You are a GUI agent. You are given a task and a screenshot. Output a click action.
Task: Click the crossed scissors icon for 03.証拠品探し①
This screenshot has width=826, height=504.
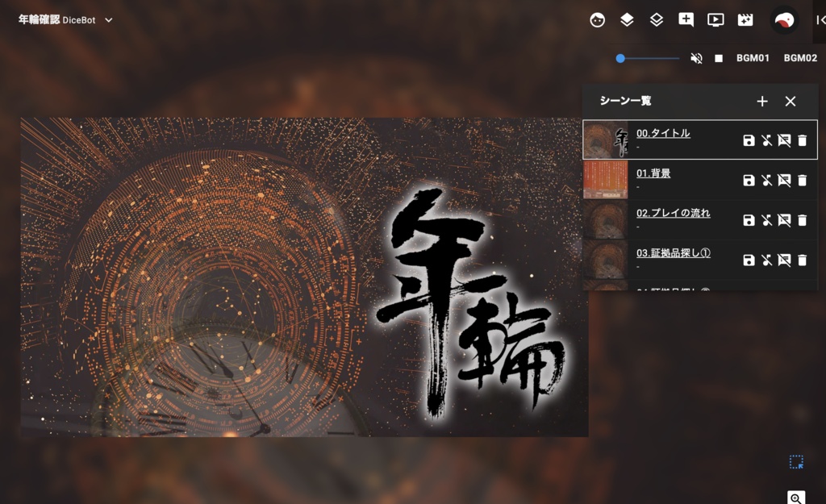click(766, 260)
